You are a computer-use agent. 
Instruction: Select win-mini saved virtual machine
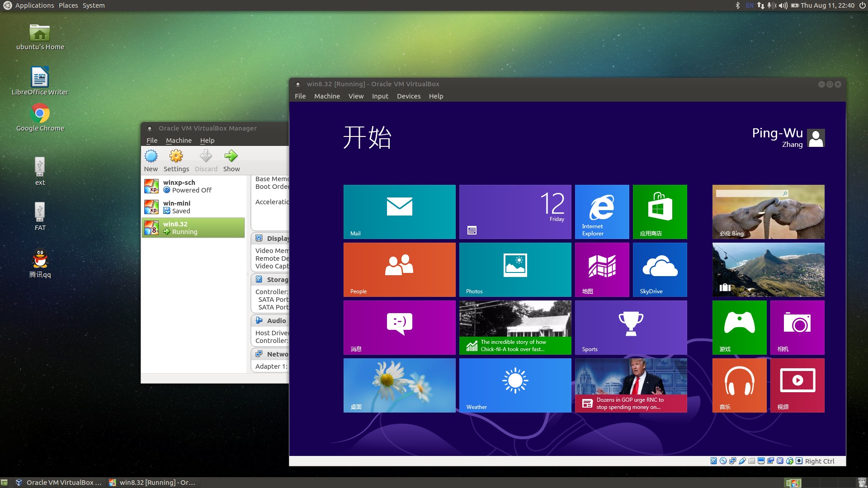[x=193, y=207]
